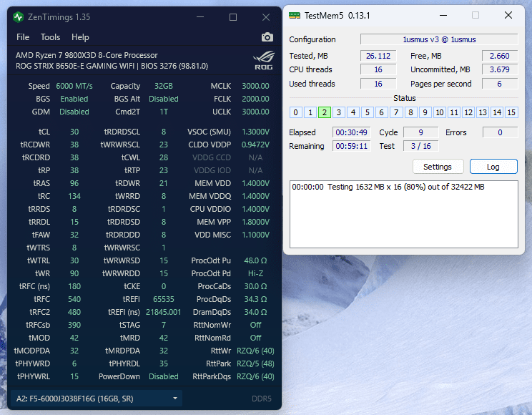Click the TestMem5 RAM stick title icon

[x=294, y=15]
